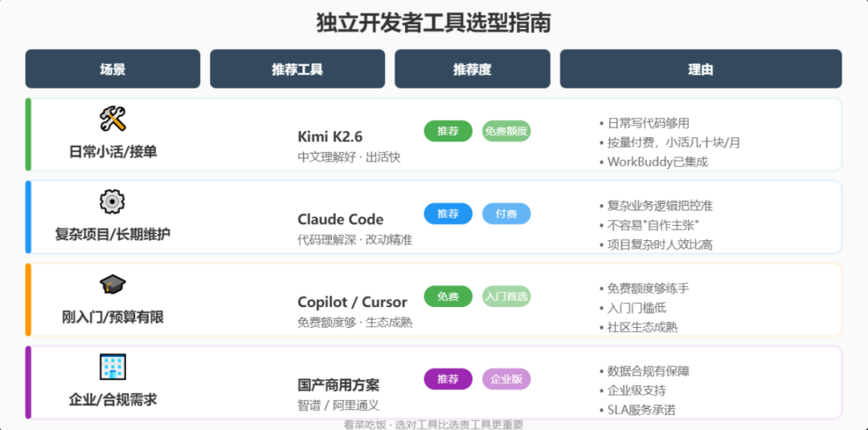868x430 pixels.
Task: Select the 推荐工具 column header
Action: tap(297, 69)
